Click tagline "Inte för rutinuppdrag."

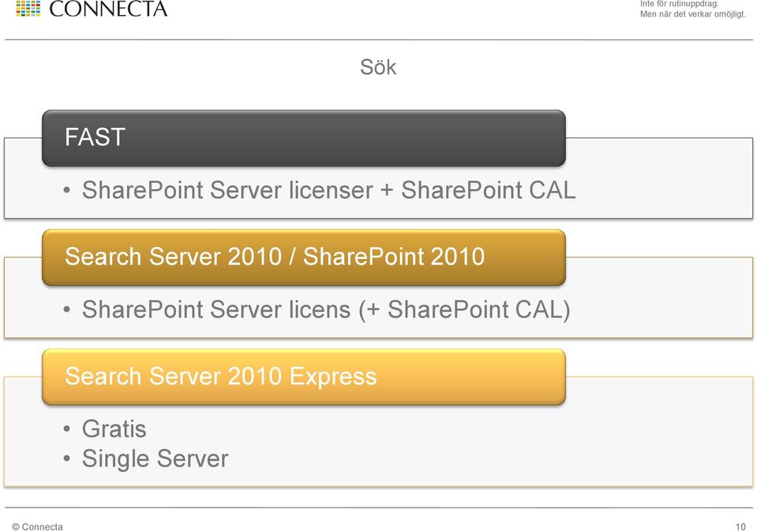[x=680, y=4]
